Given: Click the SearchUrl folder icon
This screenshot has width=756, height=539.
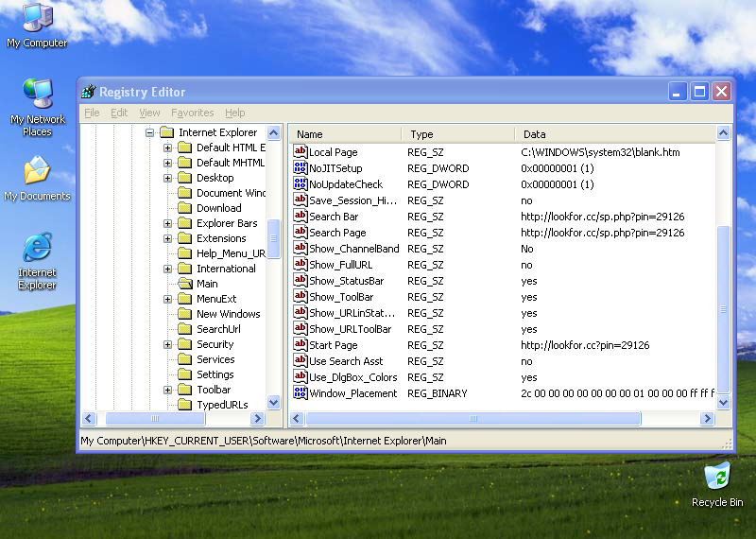Looking at the screenshot, I should [x=184, y=329].
